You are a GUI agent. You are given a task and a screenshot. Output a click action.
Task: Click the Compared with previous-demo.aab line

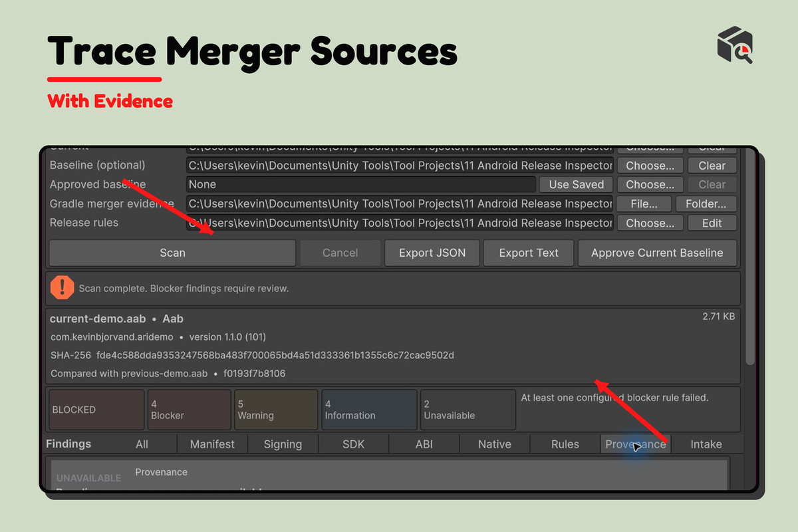[168, 373]
